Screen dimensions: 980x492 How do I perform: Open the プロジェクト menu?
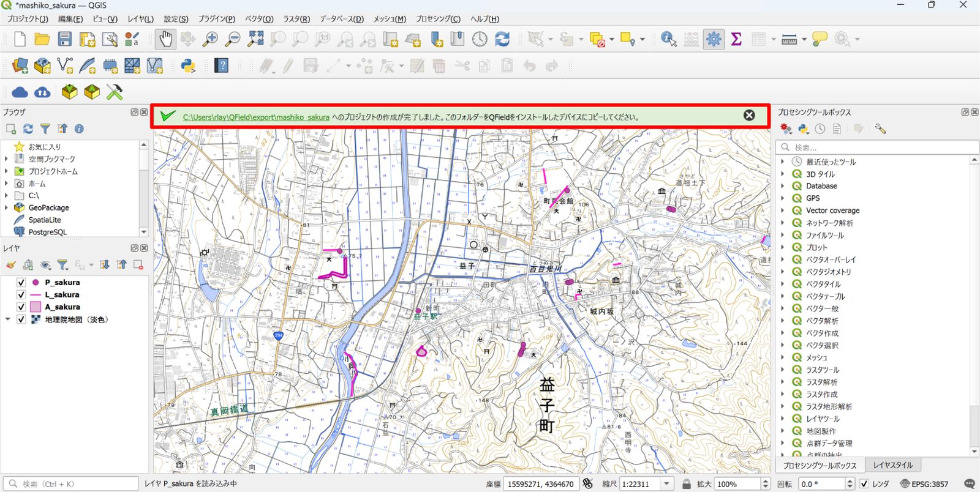(28, 19)
